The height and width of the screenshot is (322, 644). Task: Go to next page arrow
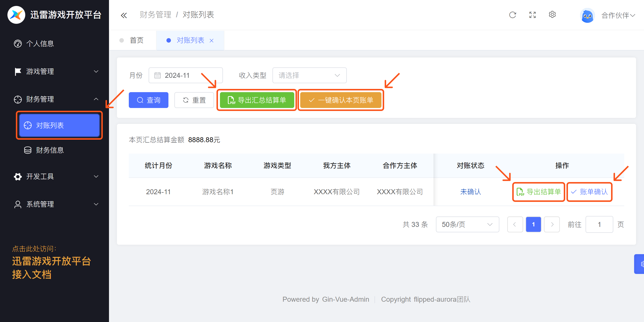pyautogui.click(x=552, y=224)
